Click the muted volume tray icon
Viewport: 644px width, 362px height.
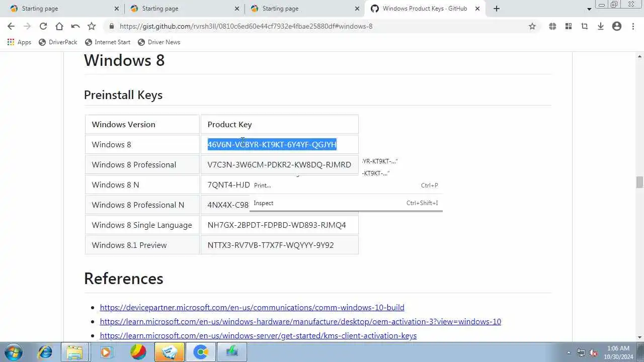pos(594,352)
